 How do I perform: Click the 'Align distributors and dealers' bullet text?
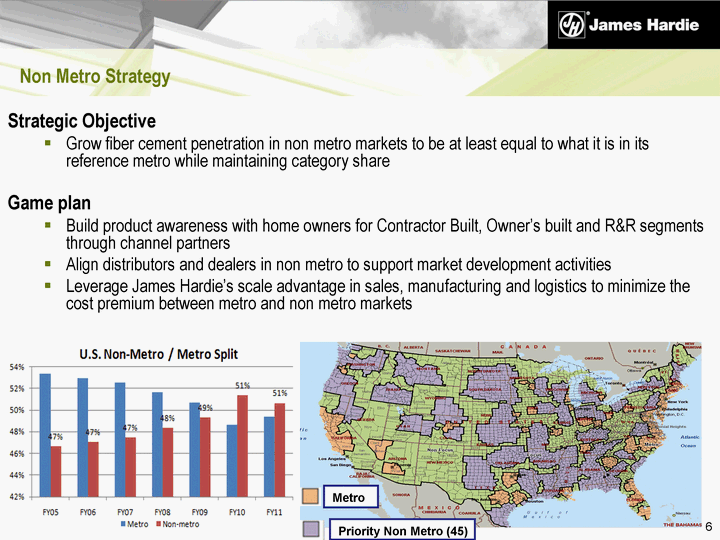tap(338, 265)
